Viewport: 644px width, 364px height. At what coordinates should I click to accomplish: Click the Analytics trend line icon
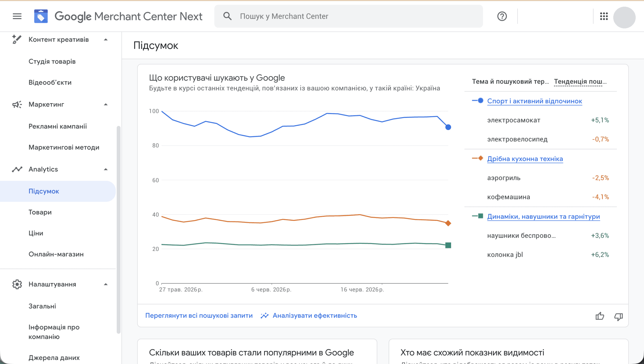click(17, 169)
